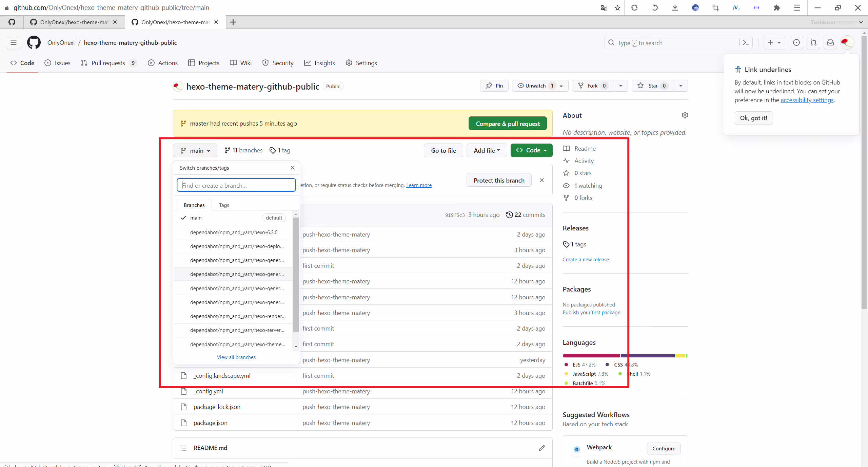Click the browser refresh icon
This screenshot has height=467, width=868.
tap(634, 7)
